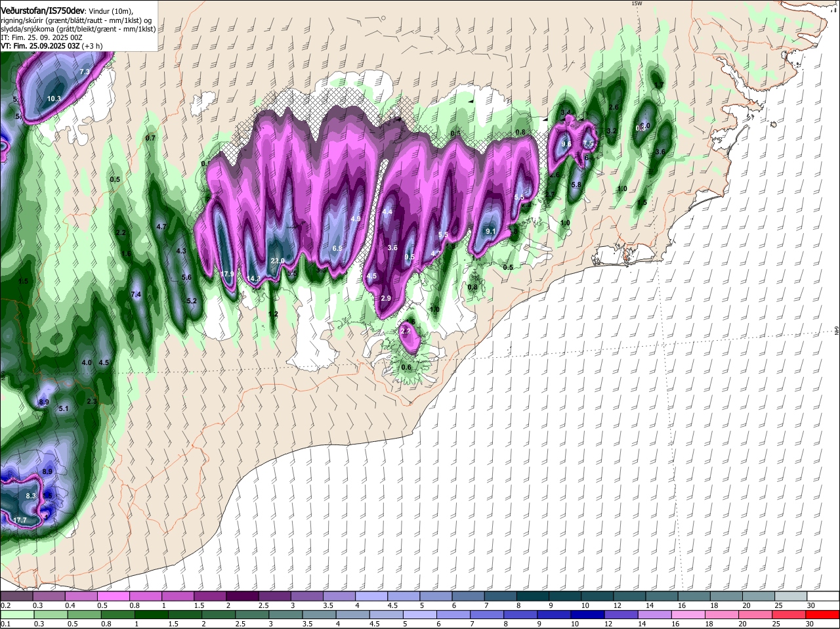840x629 pixels.
Task: Click the 4.4 precipitation value
Action: [x=387, y=212]
